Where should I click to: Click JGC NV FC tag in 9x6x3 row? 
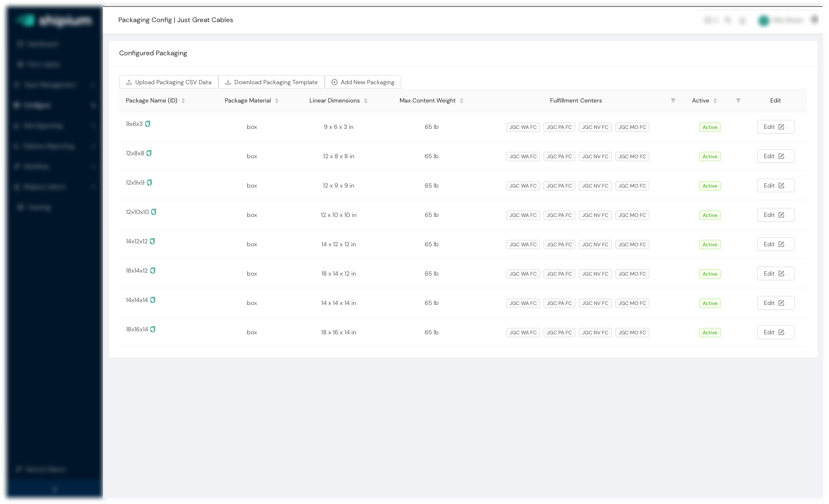click(x=595, y=127)
